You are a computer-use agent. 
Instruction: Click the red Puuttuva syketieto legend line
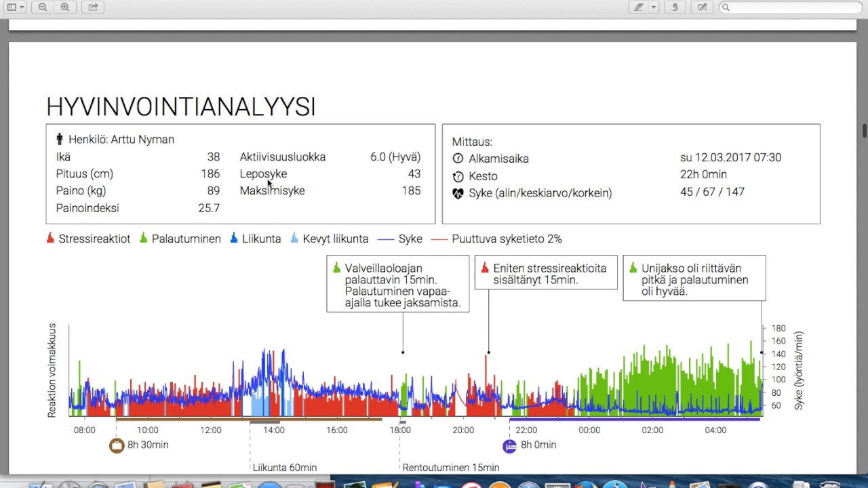click(x=439, y=239)
